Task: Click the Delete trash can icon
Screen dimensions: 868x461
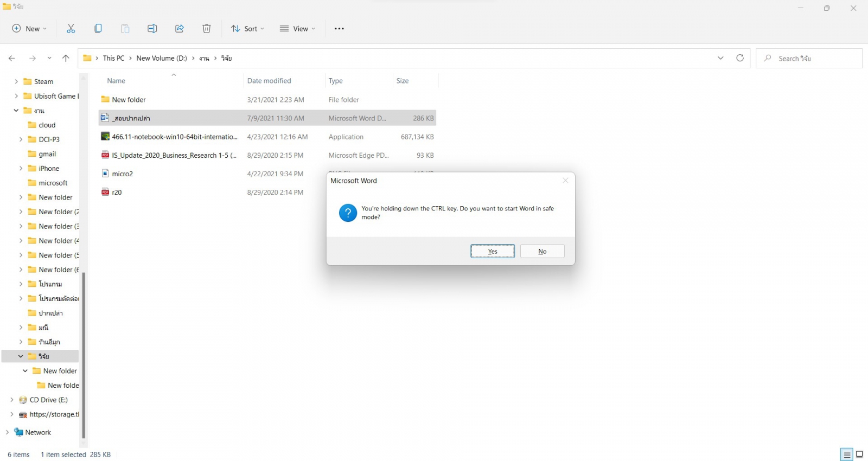Action: pos(207,29)
